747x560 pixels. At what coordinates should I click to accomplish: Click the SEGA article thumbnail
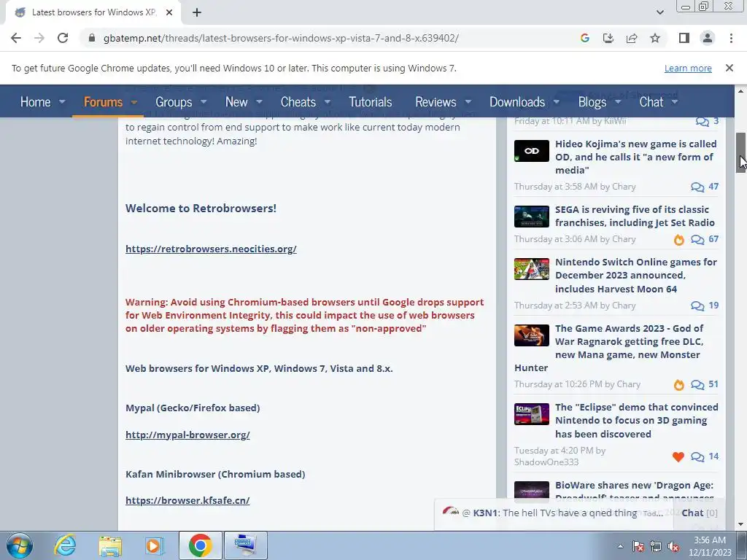[532, 217]
